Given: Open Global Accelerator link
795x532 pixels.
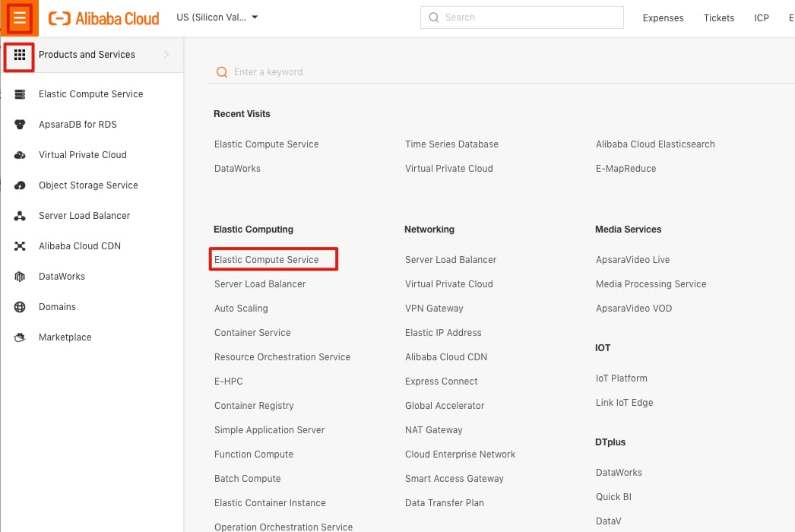Looking at the screenshot, I should coord(445,407).
